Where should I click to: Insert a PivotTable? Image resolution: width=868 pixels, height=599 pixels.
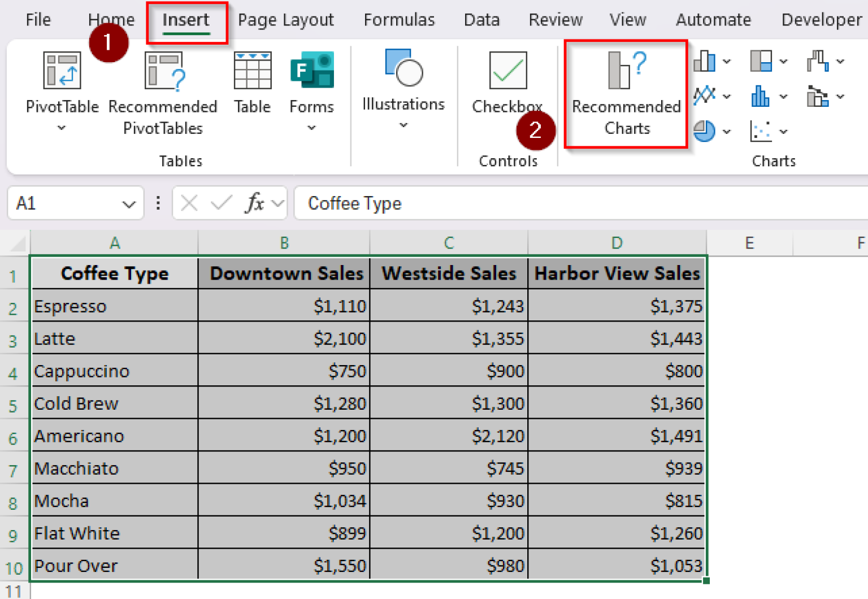61,90
